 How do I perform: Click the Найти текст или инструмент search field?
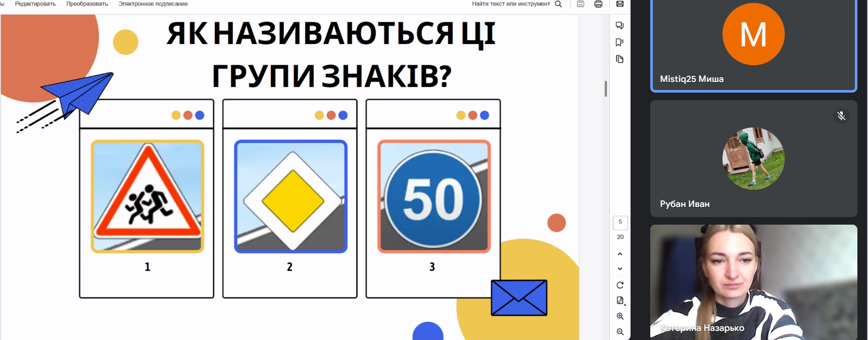[x=510, y=4]
